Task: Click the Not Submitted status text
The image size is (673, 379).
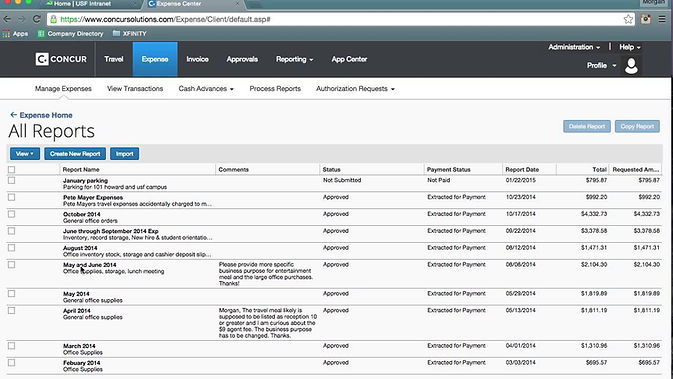Action: (x=342, y=180)
